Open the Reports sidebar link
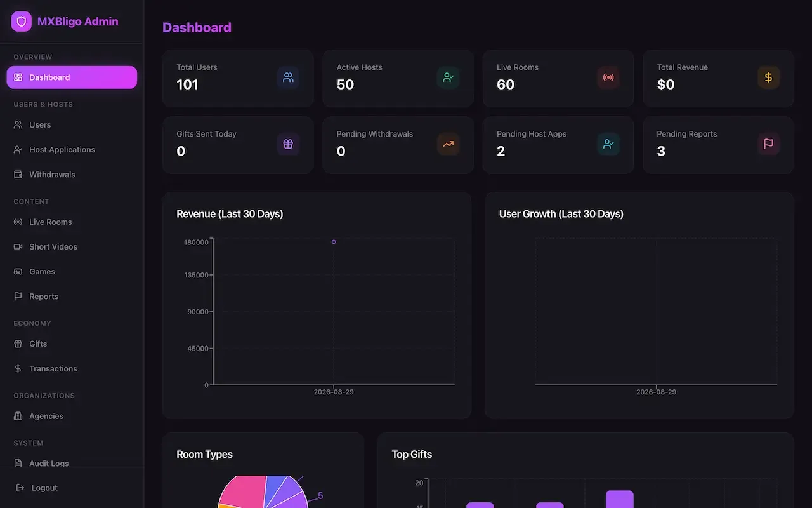812x508 pixels. pos(72,297)
